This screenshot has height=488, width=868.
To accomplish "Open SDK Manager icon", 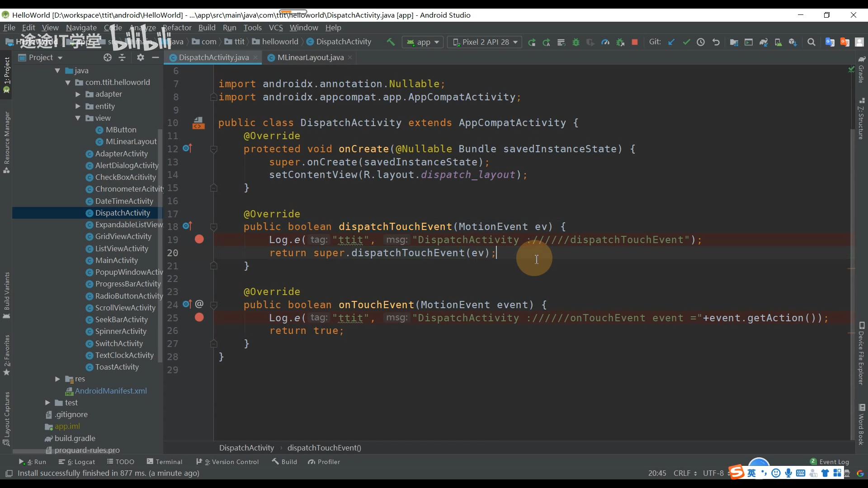I will [793, 42].
